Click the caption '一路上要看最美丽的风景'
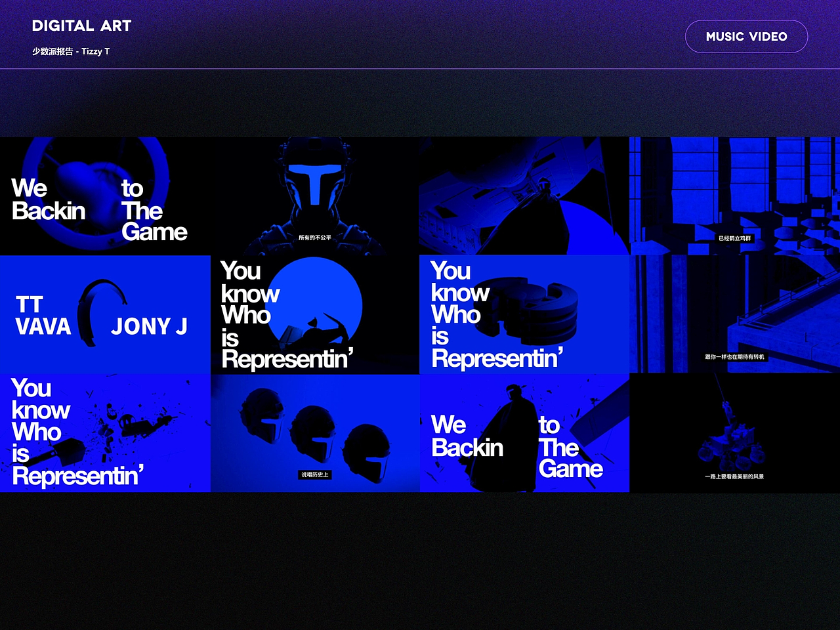Screen dimensions: 840x630 (x=734, y=476)
